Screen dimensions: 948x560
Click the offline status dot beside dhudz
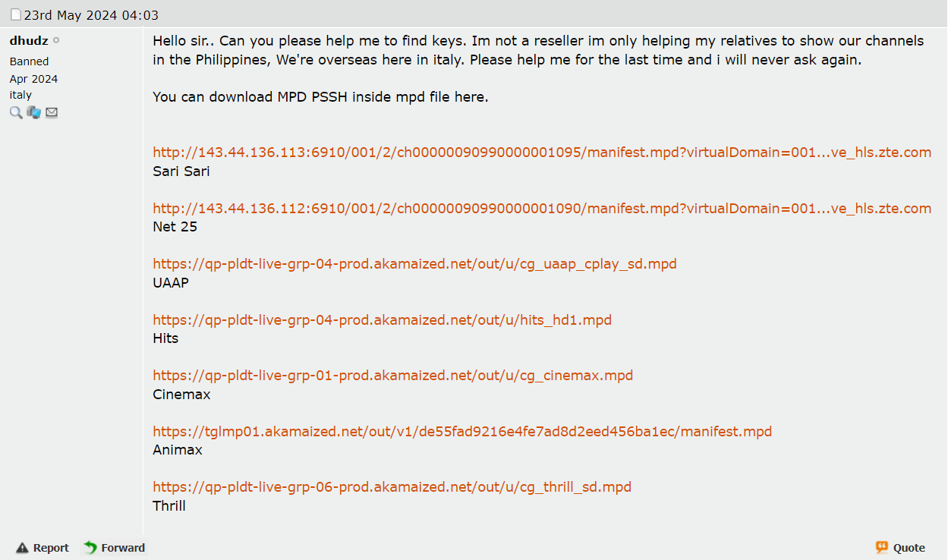coord(57,41)
